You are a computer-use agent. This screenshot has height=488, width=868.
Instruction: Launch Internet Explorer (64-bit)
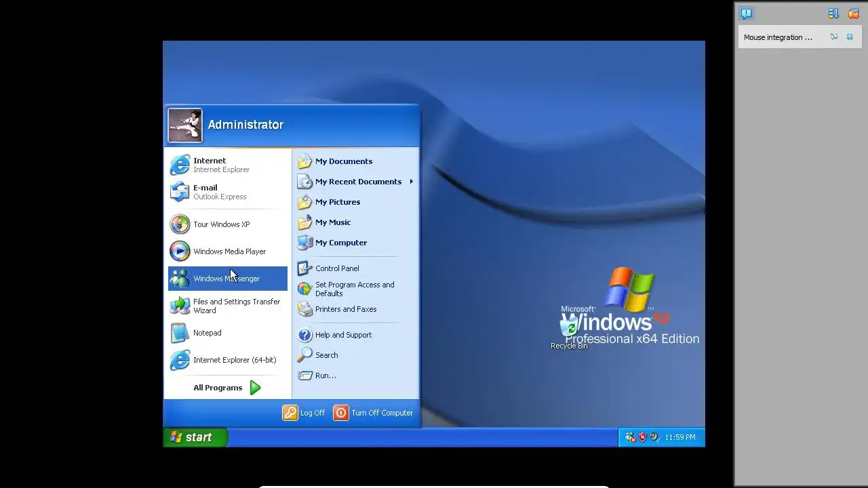coord(228,360)
